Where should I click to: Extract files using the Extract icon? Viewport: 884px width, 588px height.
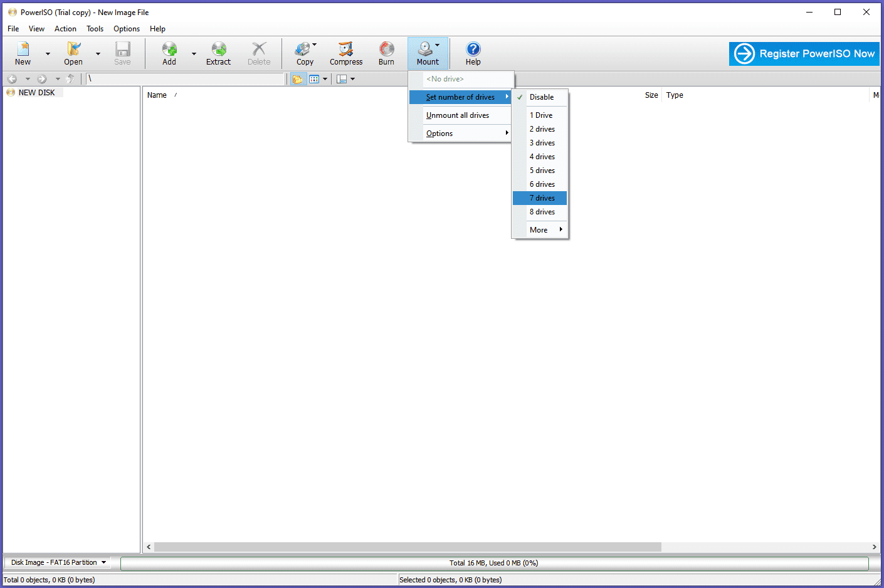218,53
